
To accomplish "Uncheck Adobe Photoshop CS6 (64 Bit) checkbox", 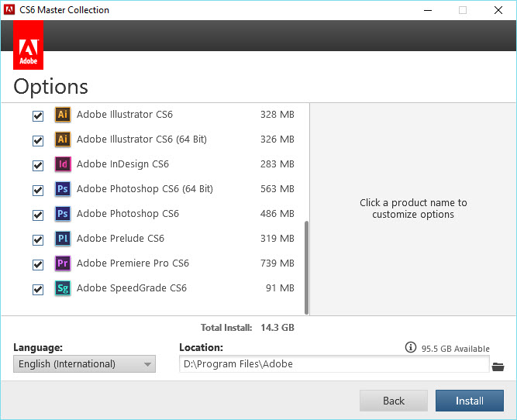I will coord(38,190).
